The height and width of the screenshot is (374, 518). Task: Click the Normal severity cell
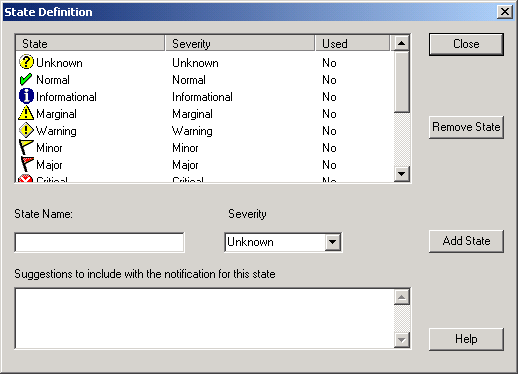[189, 80]
